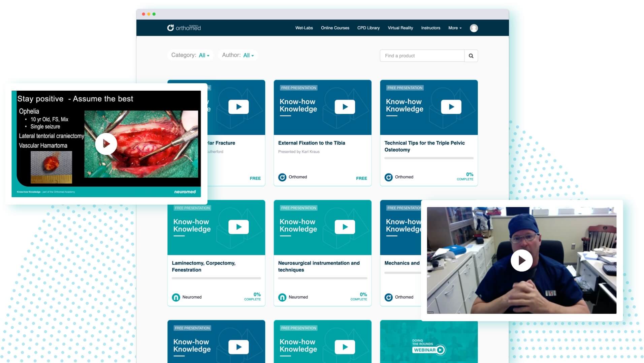Viewport: 644px width, 363px height.
Task: Click Neuromed logo on Laminectomy card
Action: tap(176, 297)
